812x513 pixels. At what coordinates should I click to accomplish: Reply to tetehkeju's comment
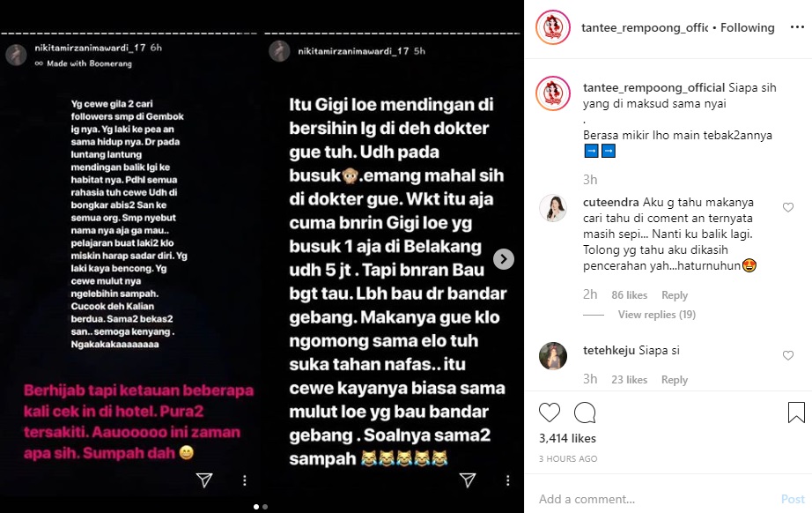pyautogui.click(x=675, y=380)
